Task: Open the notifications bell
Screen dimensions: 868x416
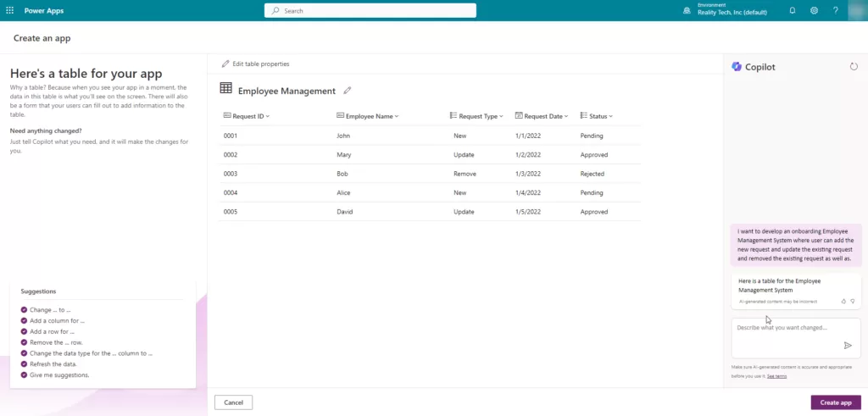Action: pyautogui.click(x=792, y=11)
